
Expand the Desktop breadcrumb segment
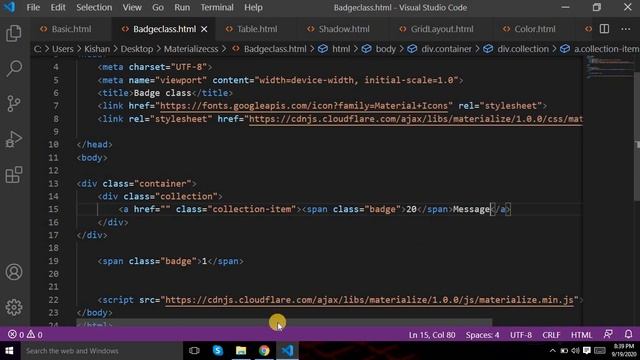click(137, 49)
